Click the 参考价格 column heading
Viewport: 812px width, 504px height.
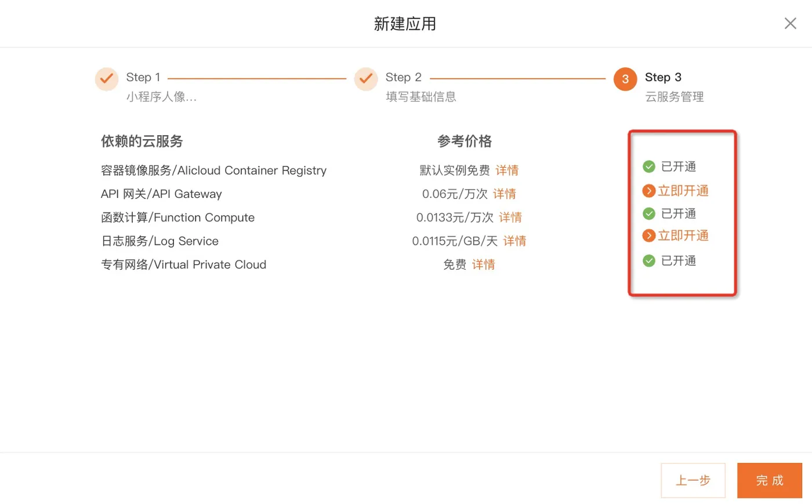[465, 141]
